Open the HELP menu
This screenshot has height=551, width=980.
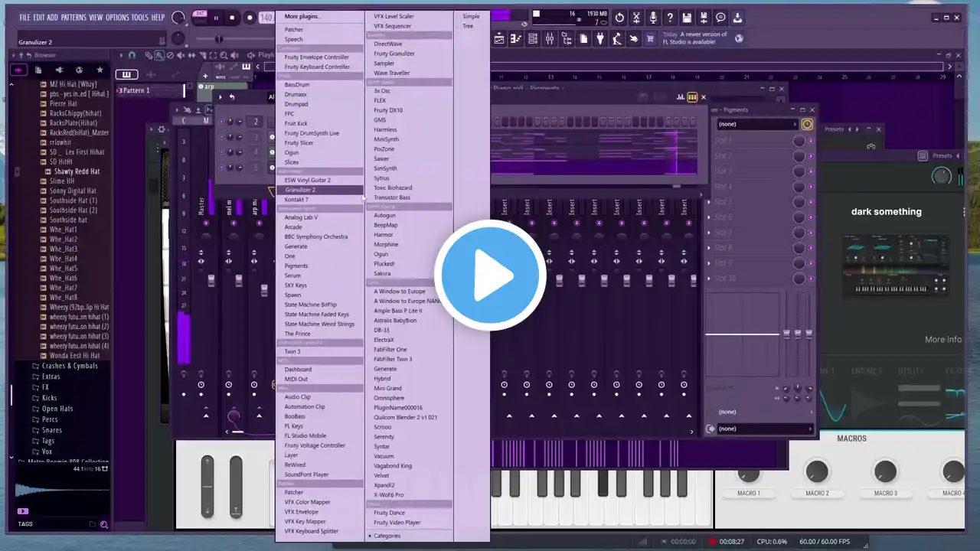[x=158, y=18]
